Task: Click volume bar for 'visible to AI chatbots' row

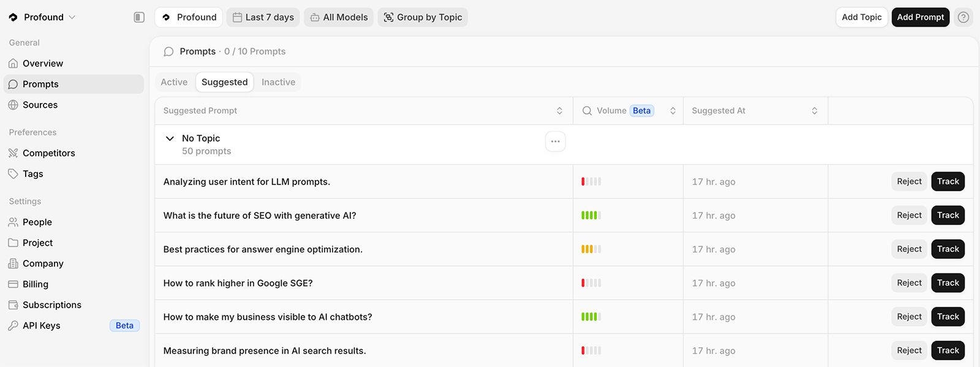Action: (591, 317)
